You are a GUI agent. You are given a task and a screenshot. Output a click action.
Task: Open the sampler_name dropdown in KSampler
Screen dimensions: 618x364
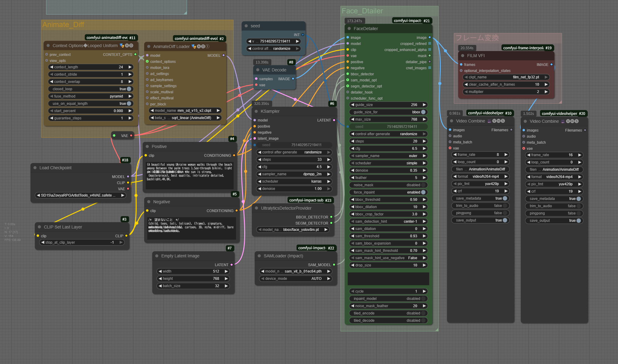click(294, 174)
